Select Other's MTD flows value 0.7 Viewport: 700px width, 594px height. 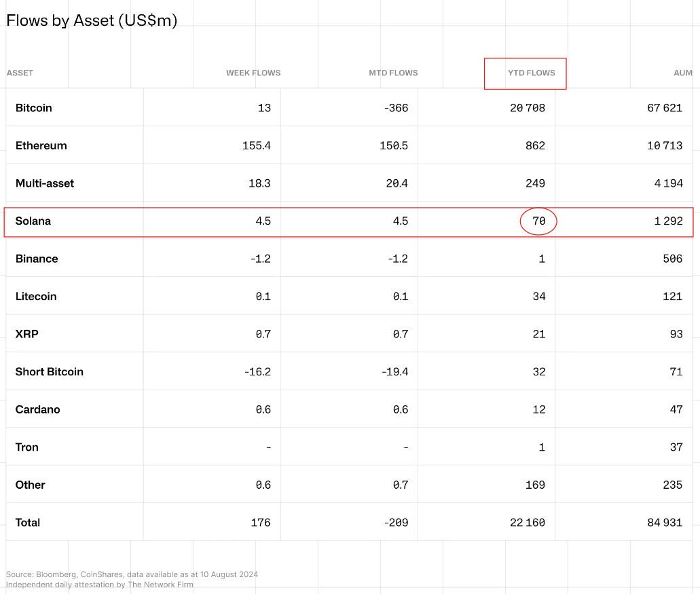coord(401,485)
